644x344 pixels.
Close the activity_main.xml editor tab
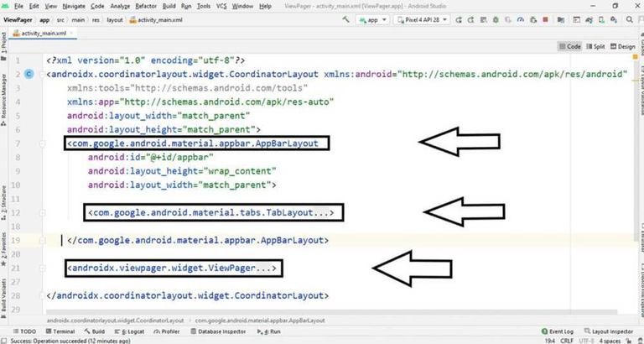coord(71,34)
